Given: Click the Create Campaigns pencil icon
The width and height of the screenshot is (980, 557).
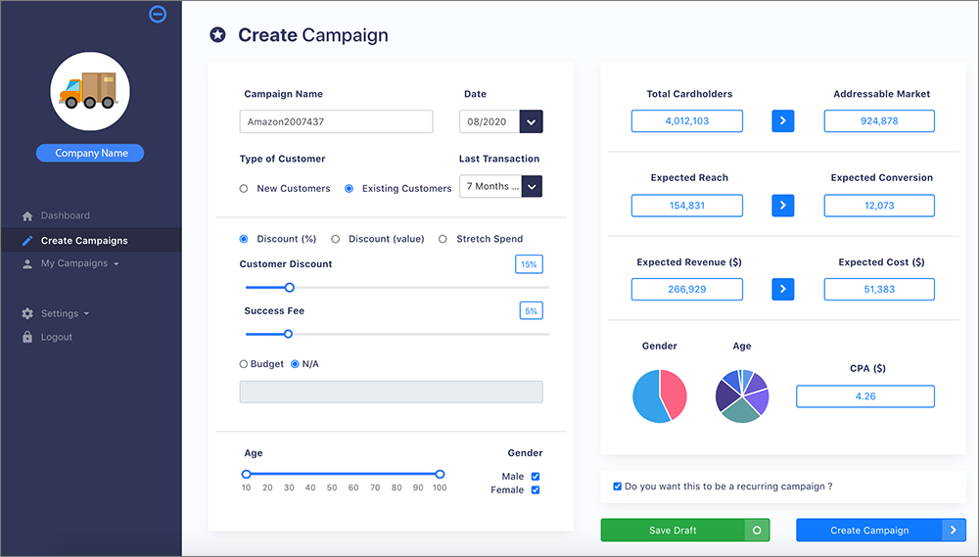Looking at the screenshot, I should [x=26, y=241].
